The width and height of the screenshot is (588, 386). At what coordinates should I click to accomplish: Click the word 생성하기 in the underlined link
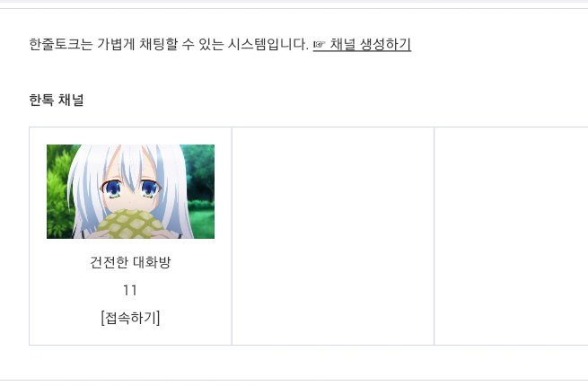385,44
